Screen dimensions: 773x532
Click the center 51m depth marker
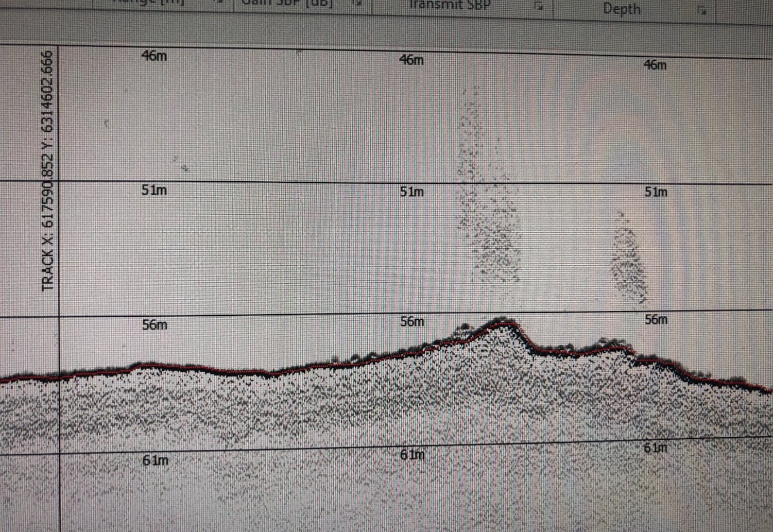point(413,191)
